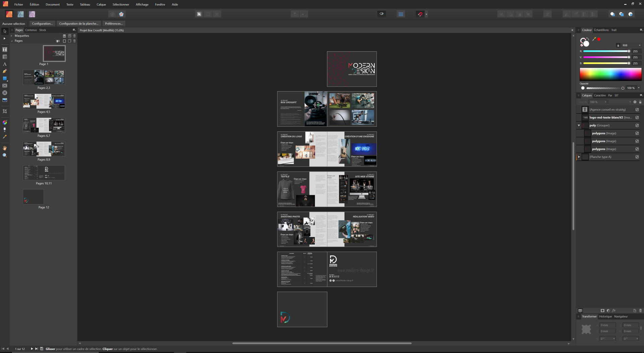This screenshot has width=644, height=353.
Task: Select the Table tool
Action: click(5, 57)
